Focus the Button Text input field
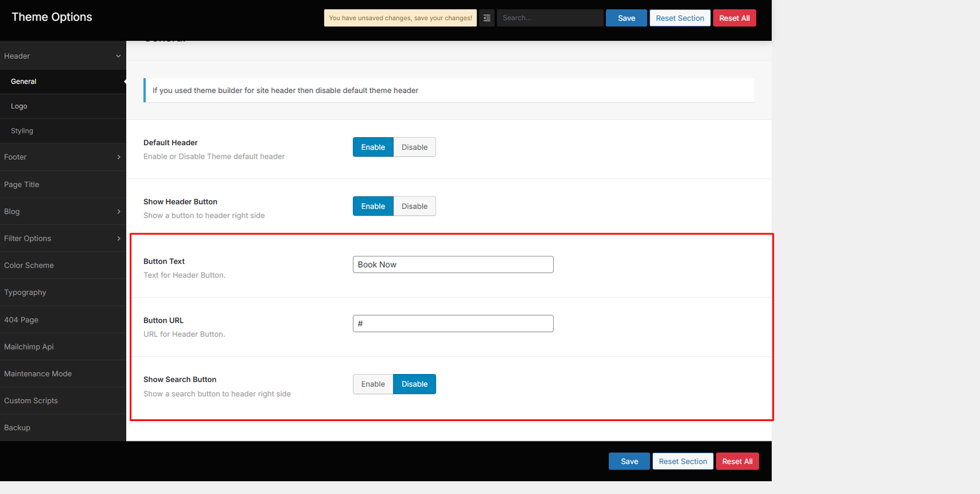 click(453, 264)
